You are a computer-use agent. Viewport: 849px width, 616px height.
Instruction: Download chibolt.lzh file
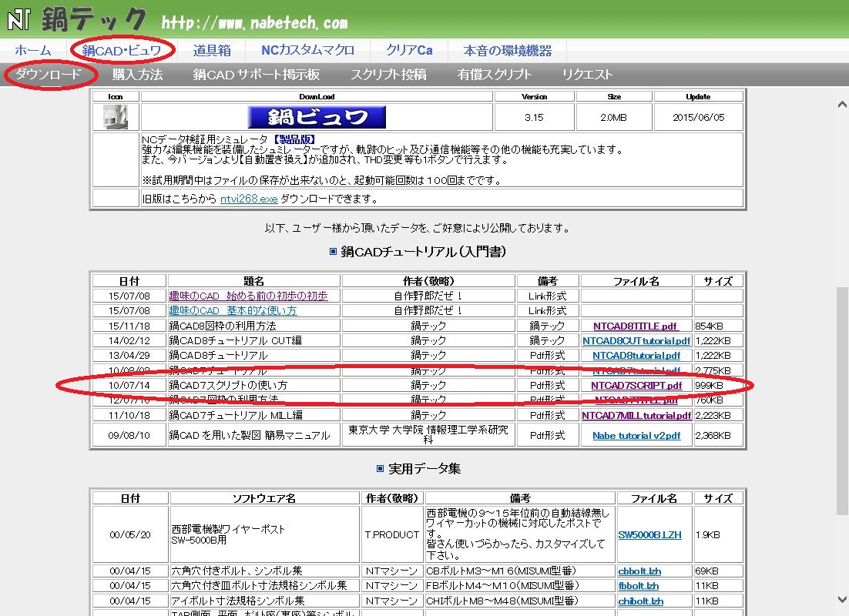640,601
